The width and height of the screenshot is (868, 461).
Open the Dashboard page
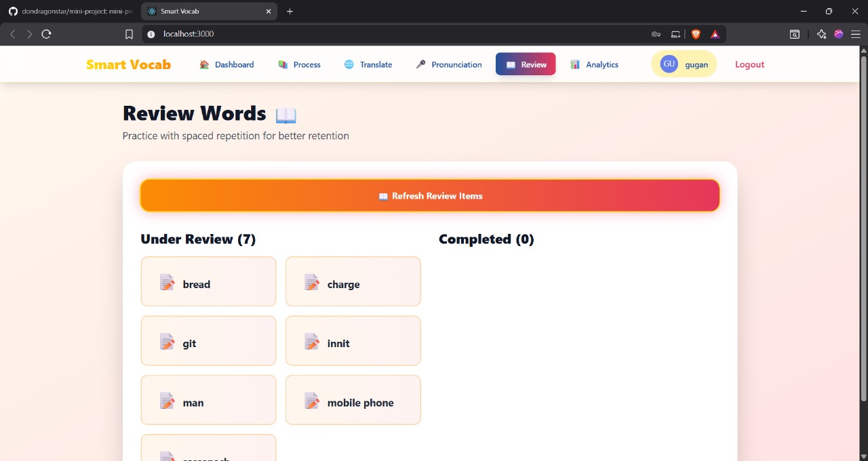tap(226, 64)
